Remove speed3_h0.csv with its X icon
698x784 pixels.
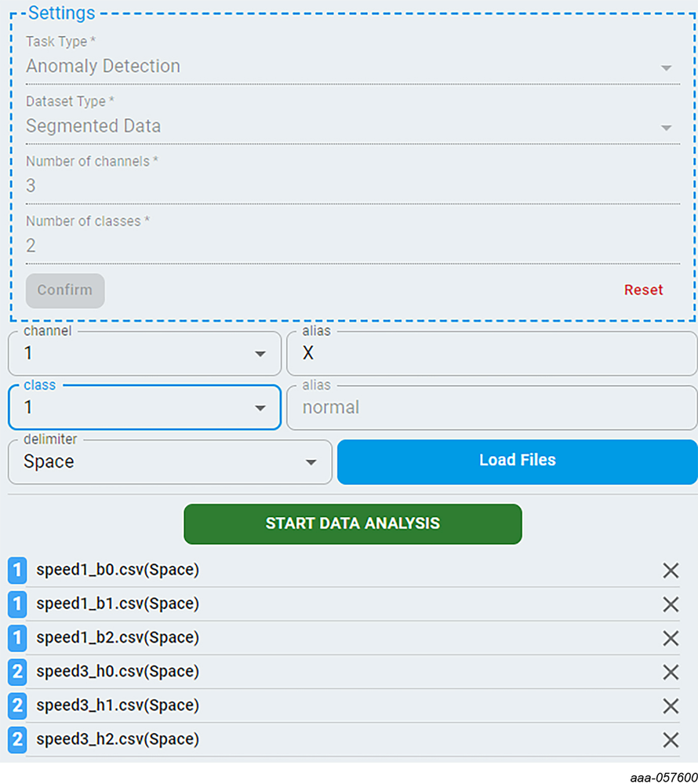[x=671, y=672]
